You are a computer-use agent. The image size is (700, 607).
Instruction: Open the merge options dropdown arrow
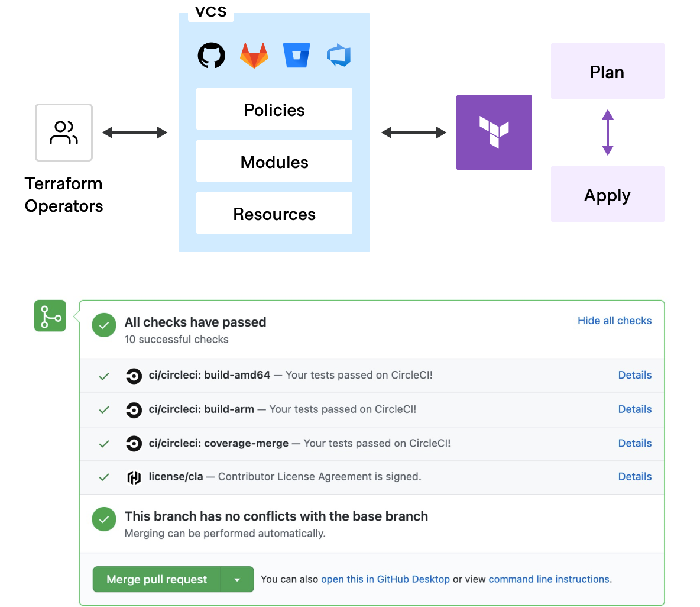tap(237, 580)
